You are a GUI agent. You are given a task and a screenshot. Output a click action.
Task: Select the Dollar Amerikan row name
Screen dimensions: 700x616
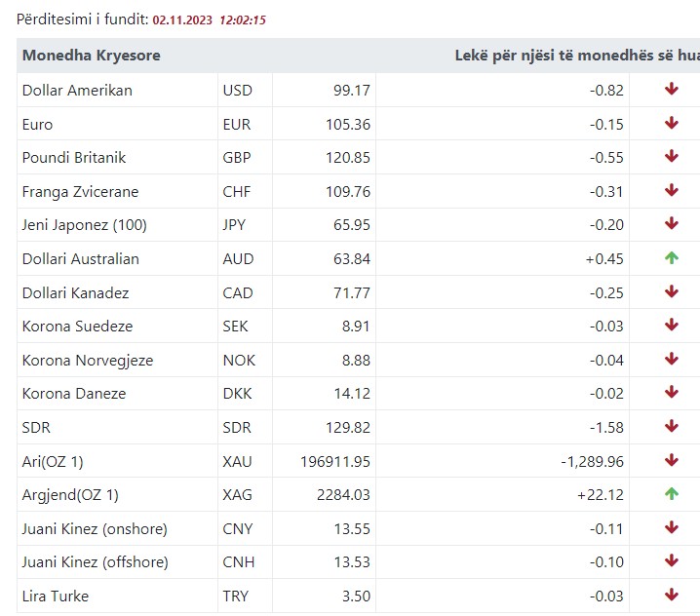[x=77, y=90]
